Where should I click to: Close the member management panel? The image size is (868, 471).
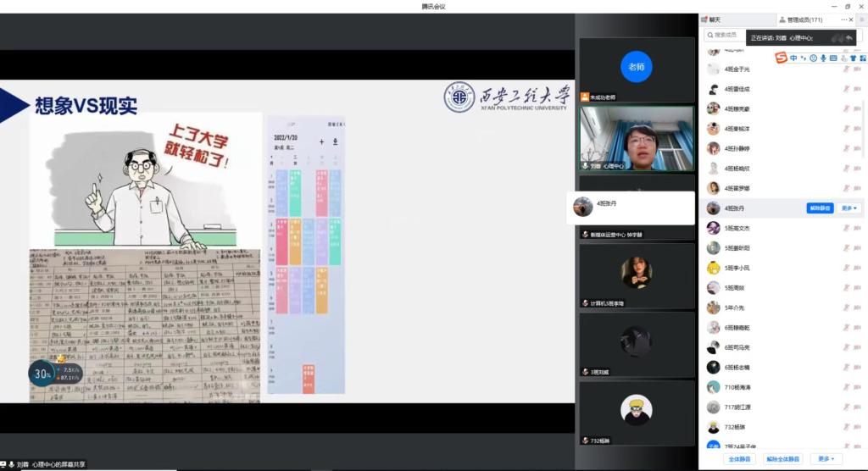[x=854, y=19]
